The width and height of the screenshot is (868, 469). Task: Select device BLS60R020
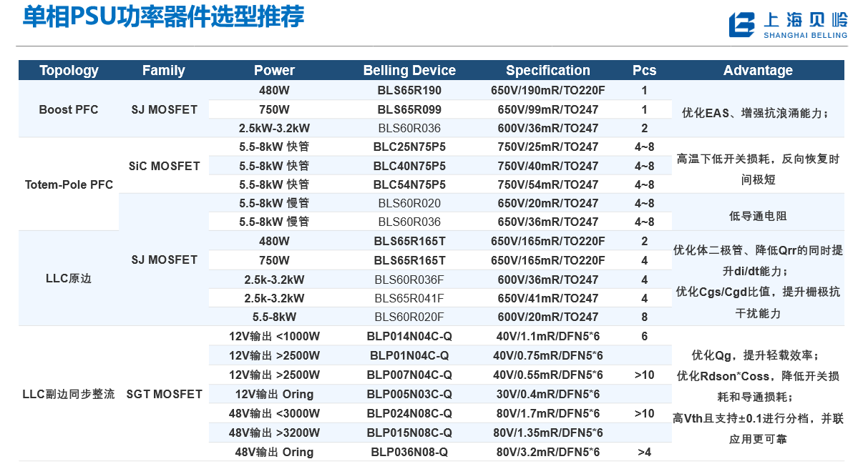coord(409,203)
